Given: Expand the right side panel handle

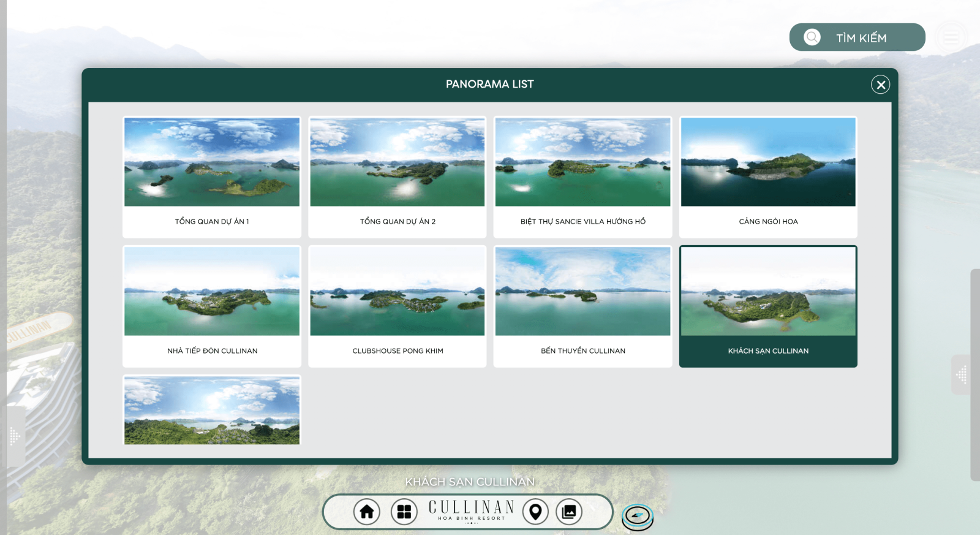Looking at the screenshot, I should coord(962,374).
